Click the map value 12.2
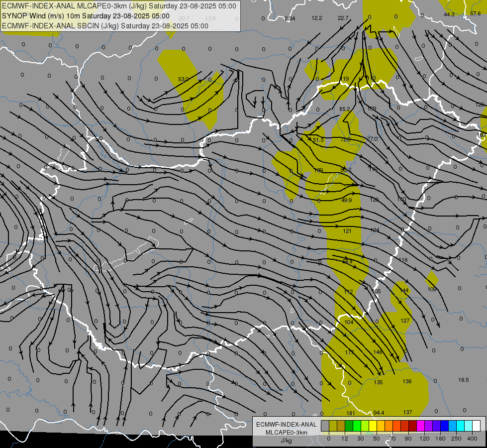This screenshot has width=487, height=448. point(317,18)
